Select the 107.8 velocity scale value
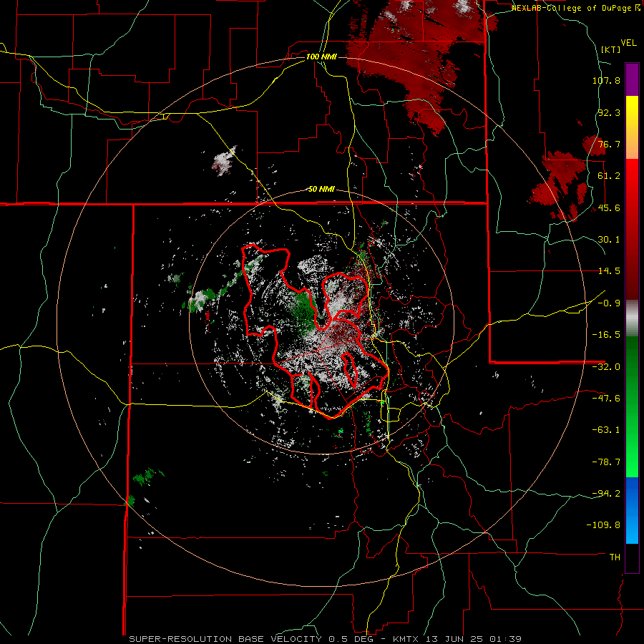 click(x=606, y=80)
